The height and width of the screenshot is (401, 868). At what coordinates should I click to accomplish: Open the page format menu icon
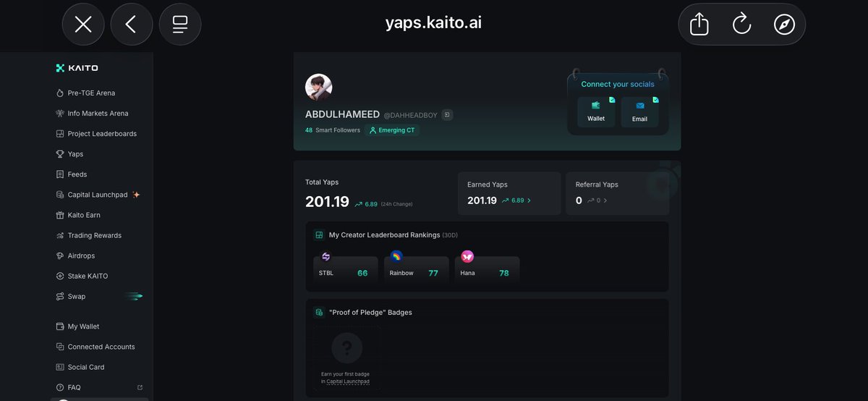pyautogui.click(x=180, y=25)
